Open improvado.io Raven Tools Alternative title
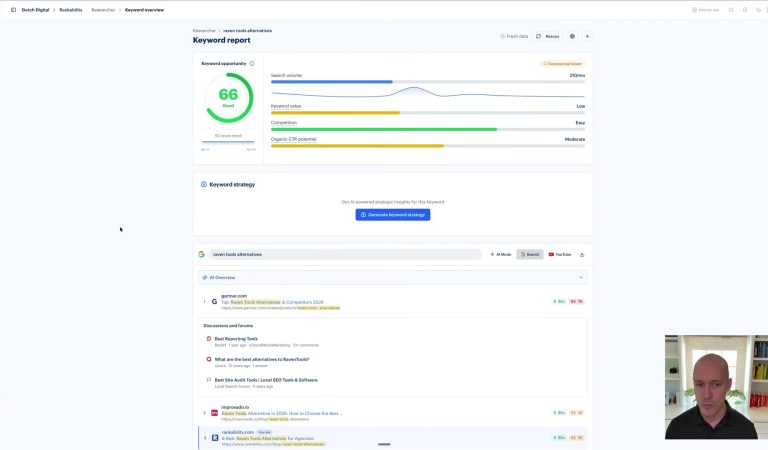This screenshot has width=768, height=450. point(282,413)
